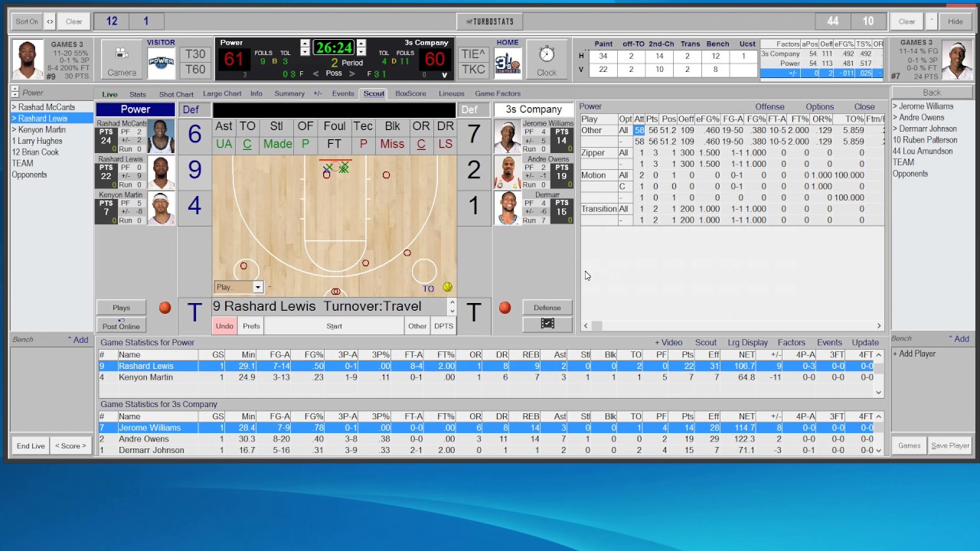This screenshot has height=551, width=980.
Task: Click the Prefs button
Action: point(251,326)
